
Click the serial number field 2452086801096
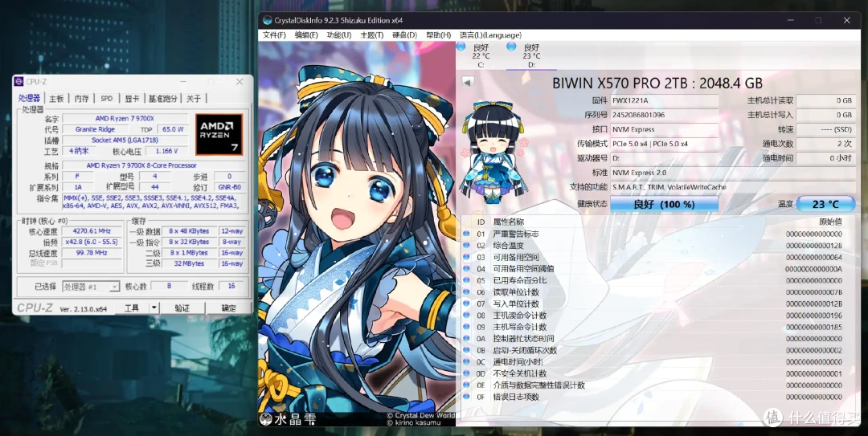point(665,115)
